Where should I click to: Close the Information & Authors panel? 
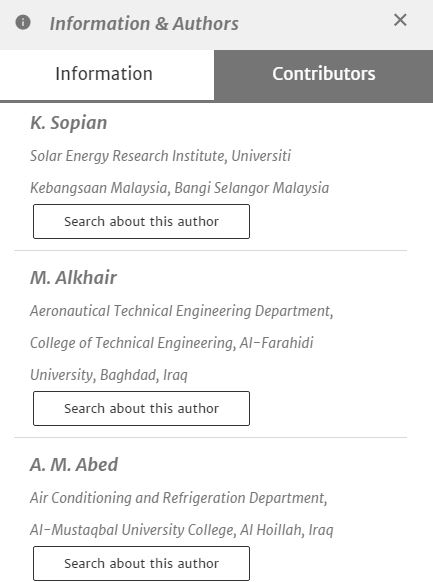coord(400,20)
